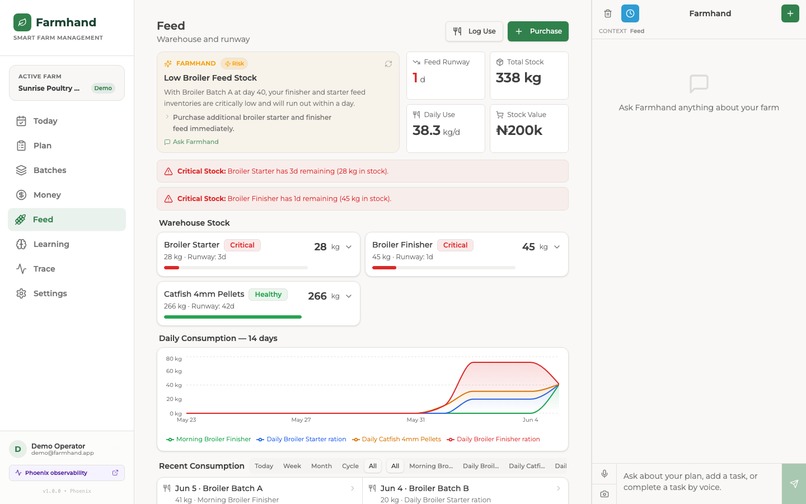Select the Cycle consumption filter
806x504 pixels.
350,466
